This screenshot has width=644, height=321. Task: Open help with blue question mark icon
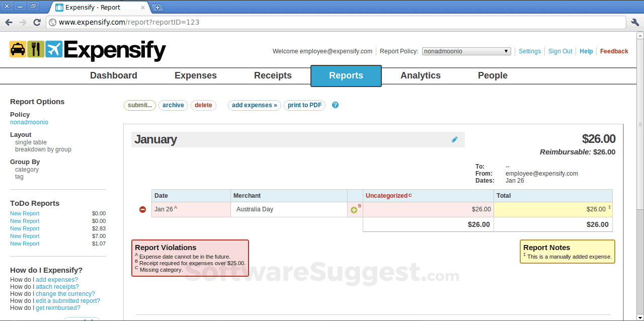tap(335, 105)
